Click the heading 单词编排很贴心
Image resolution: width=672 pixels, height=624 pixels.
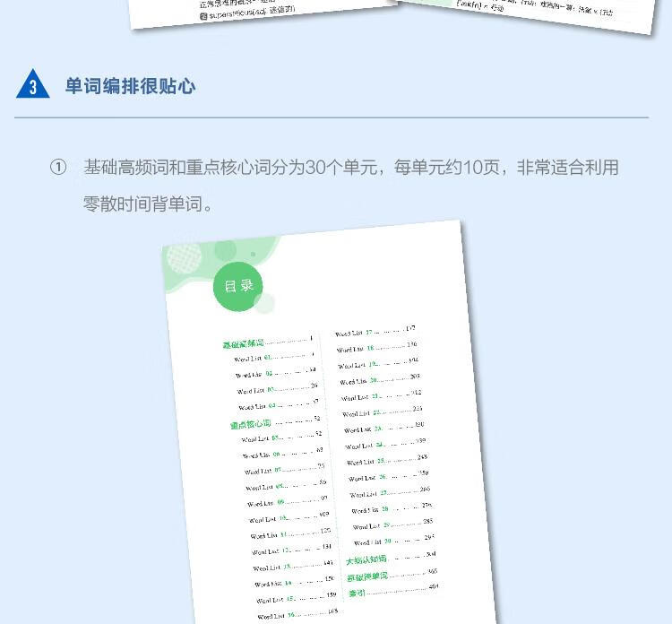tap(130, 86)
